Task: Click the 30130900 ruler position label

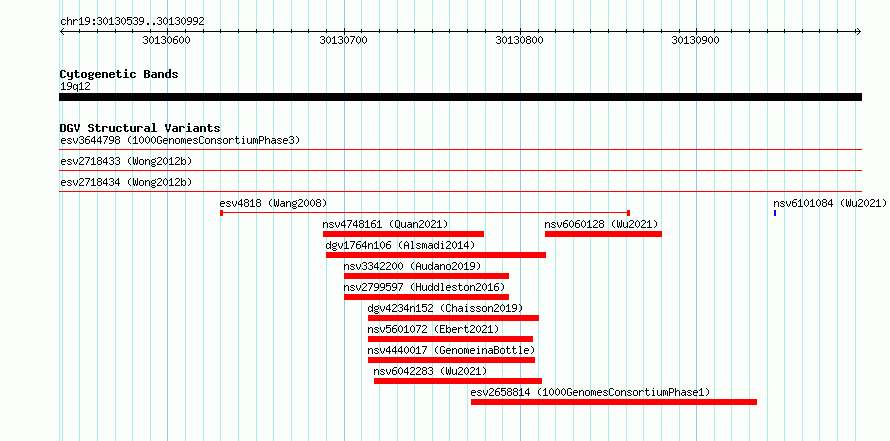Action: click(695, 40)
